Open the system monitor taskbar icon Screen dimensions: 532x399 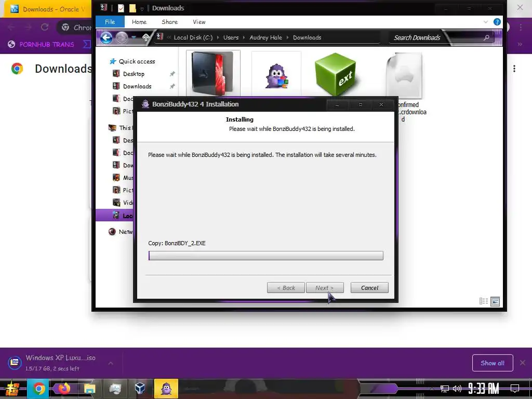115,389
